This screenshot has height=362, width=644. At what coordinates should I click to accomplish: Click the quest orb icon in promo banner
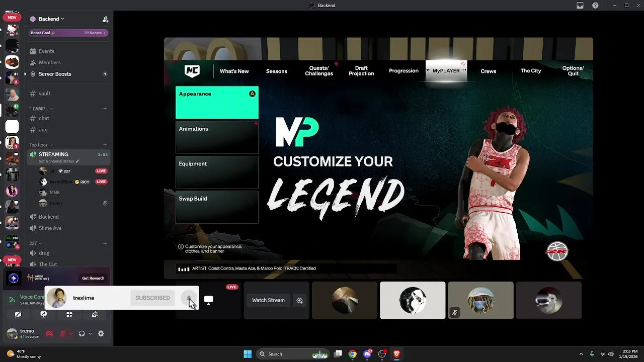(14, 278)
